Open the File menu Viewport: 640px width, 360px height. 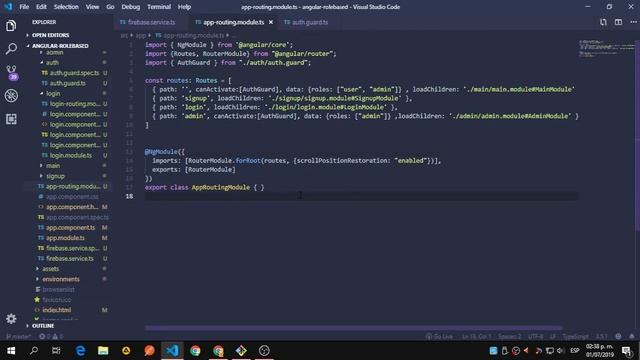coord(24,7)
